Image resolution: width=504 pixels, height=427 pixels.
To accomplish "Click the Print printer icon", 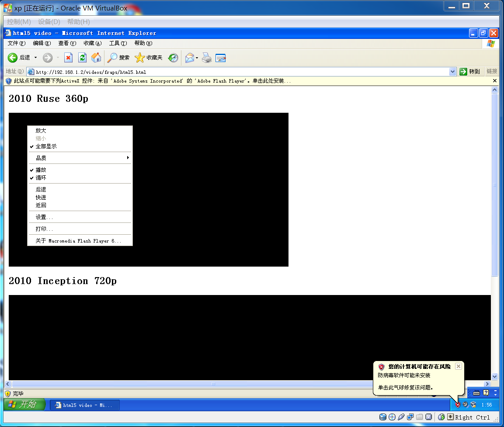I will click(x=207, y=58).
